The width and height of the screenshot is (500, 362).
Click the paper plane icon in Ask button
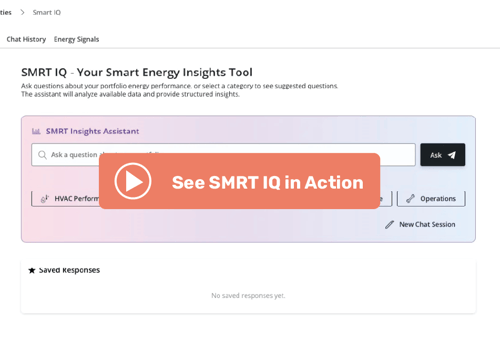[452, 155]
